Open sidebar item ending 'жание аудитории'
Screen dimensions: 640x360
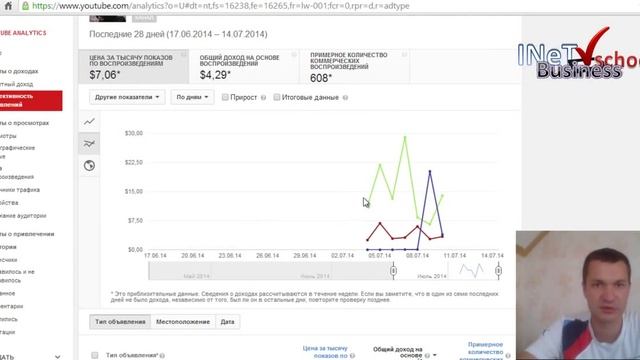tap(23, 216)
